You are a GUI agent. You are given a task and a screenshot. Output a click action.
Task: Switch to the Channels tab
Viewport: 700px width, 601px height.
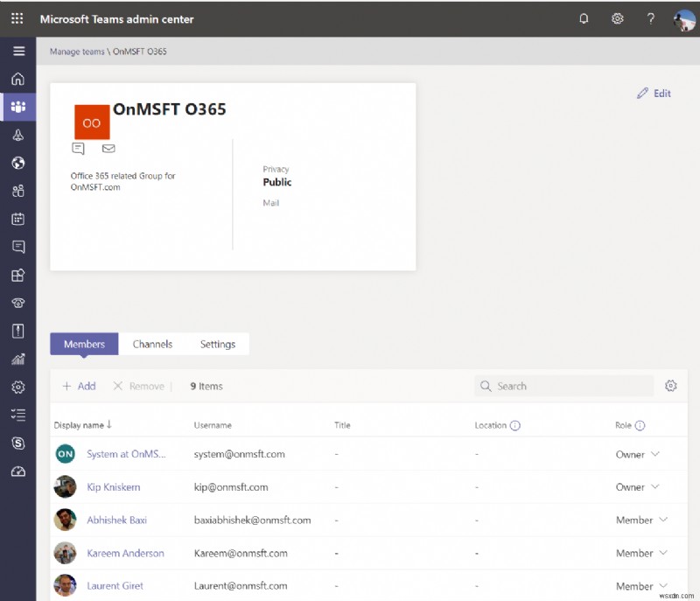tap(152, 344)
